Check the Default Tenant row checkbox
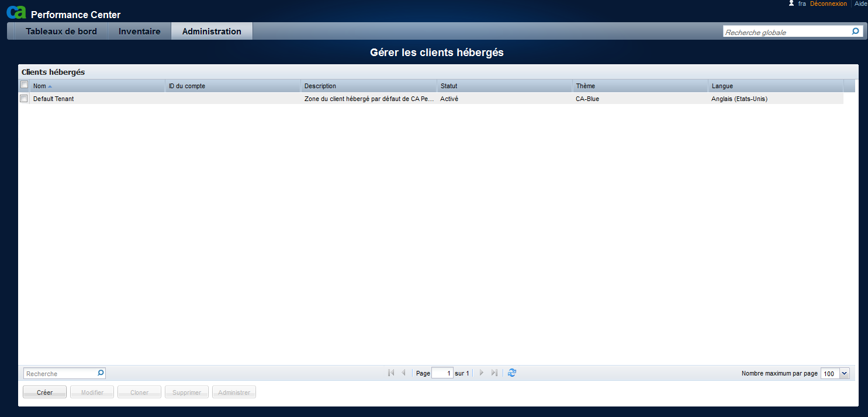This screenshot has width=868, height=417. [23, 99]
